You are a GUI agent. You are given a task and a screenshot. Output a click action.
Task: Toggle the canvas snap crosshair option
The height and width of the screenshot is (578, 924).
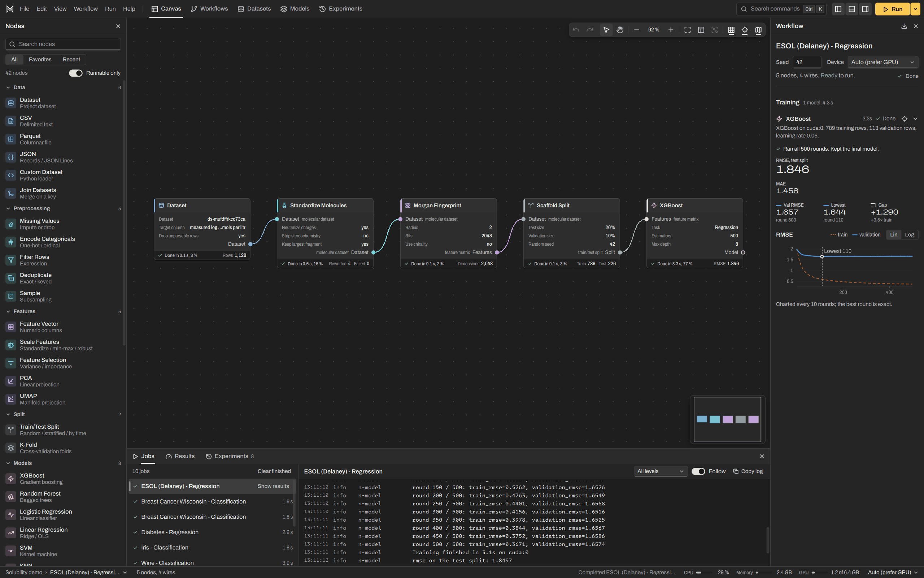[745, 30]
